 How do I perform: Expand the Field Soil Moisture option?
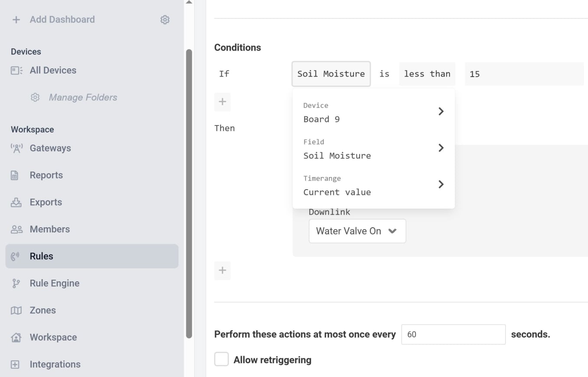point(374,149)
